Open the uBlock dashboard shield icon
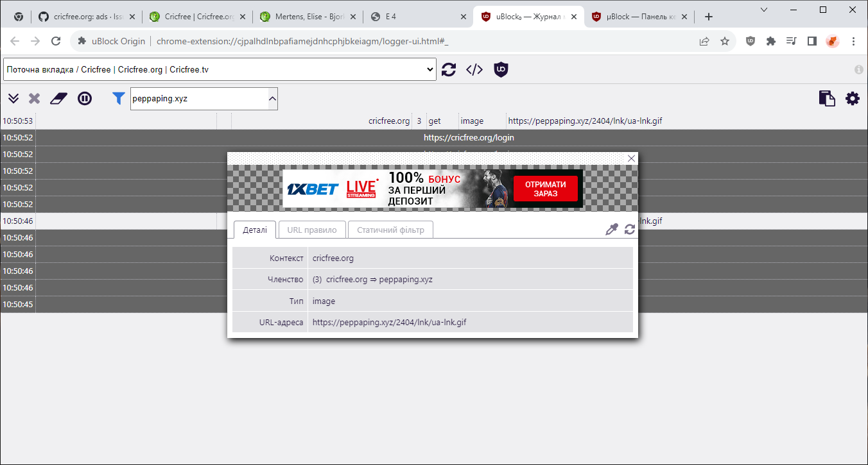Screen dimensions: 868x465 click(x=501, y=69)
